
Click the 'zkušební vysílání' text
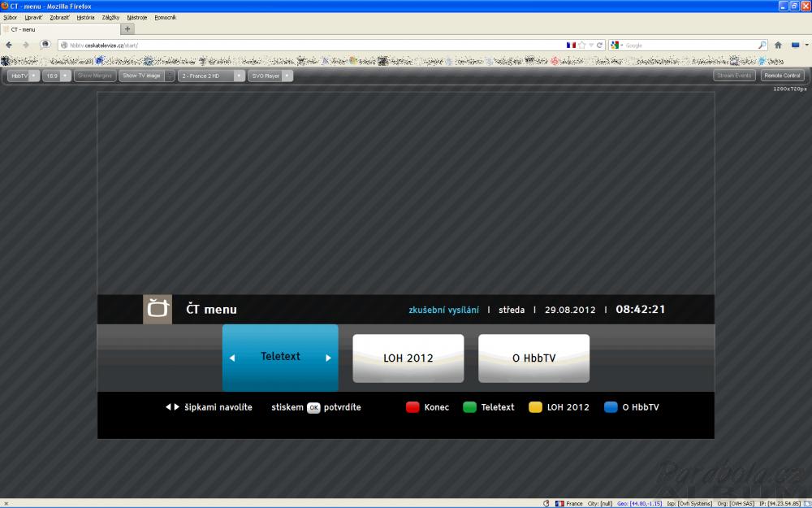(x=444, y=310)
